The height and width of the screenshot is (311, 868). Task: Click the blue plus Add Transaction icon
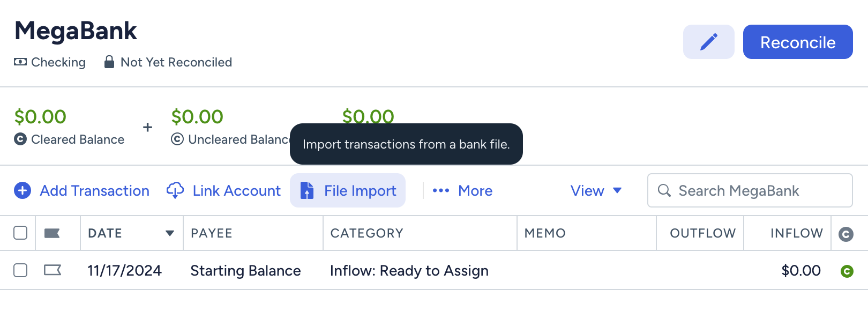point(23,190)
